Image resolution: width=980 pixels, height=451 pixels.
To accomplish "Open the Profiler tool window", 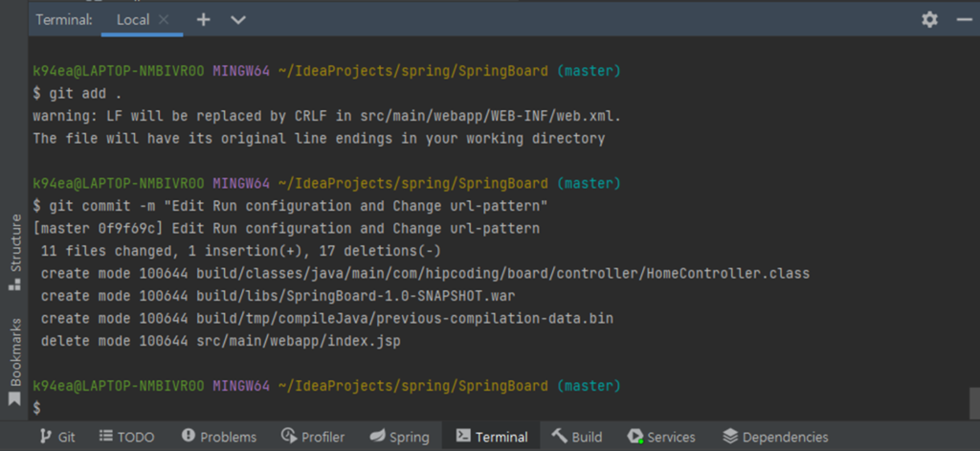I will tap(313, 437).
